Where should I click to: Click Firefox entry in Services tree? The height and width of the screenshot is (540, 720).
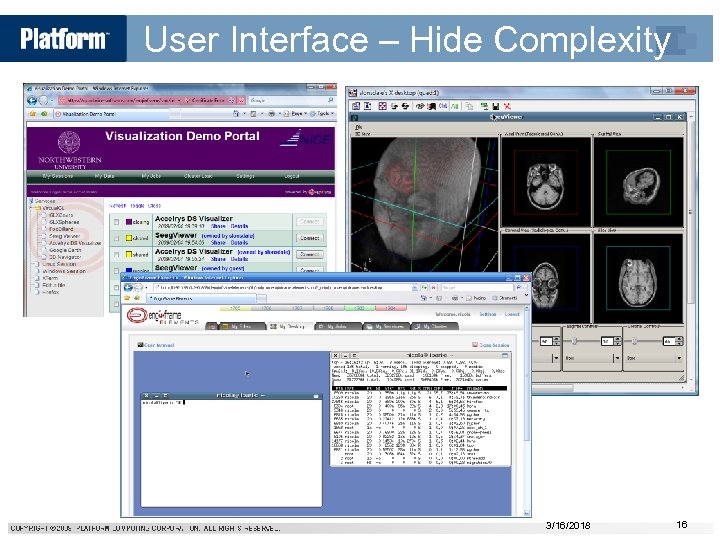51,292
